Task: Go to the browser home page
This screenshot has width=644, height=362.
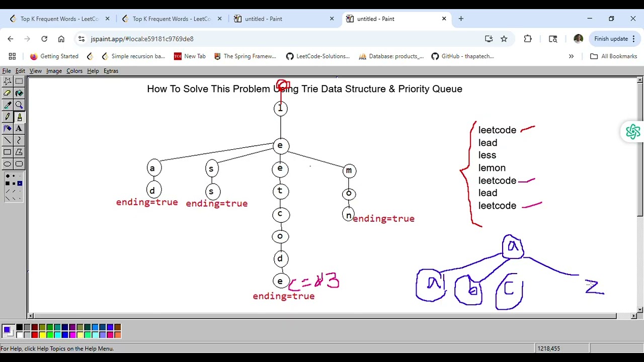Action: coord(61,39)
